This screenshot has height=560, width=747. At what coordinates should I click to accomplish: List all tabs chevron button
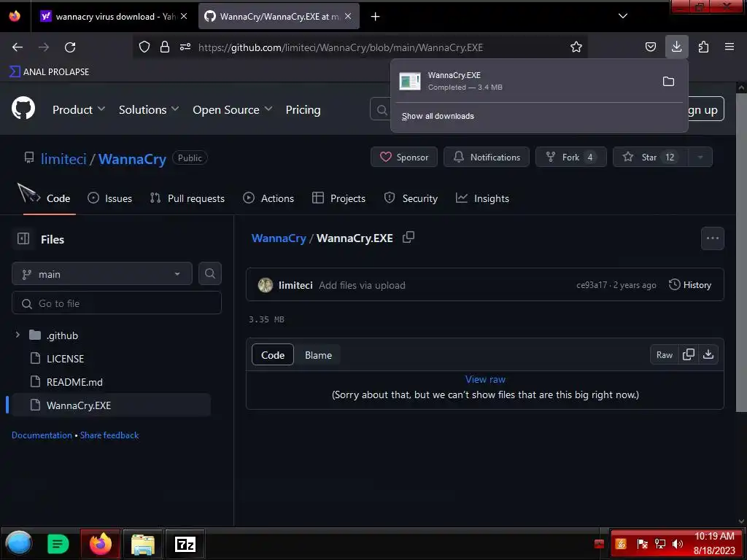click(623, 16)
